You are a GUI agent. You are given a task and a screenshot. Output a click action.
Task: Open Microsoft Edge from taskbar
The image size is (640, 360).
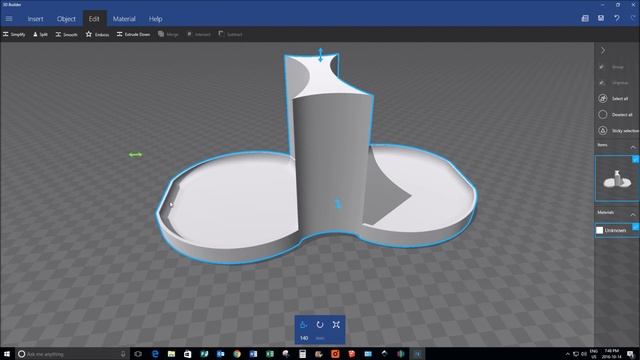click(x=155, y=354)
